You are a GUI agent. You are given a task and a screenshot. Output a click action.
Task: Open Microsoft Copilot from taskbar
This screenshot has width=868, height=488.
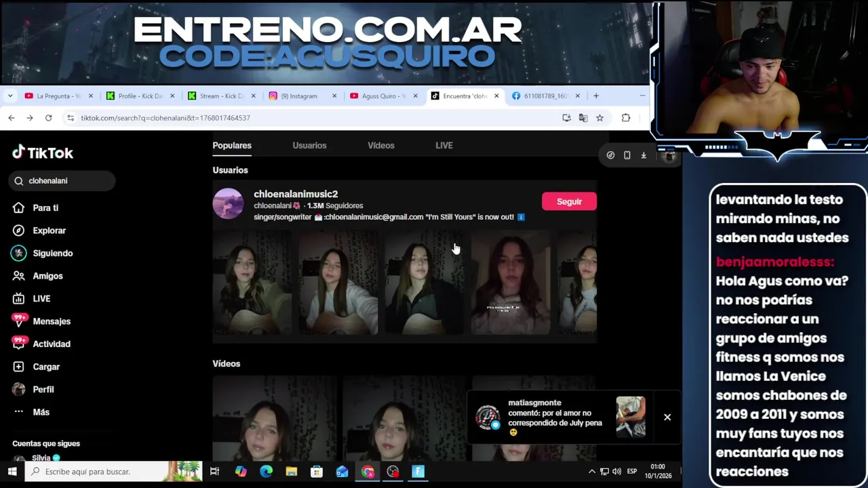241,472
